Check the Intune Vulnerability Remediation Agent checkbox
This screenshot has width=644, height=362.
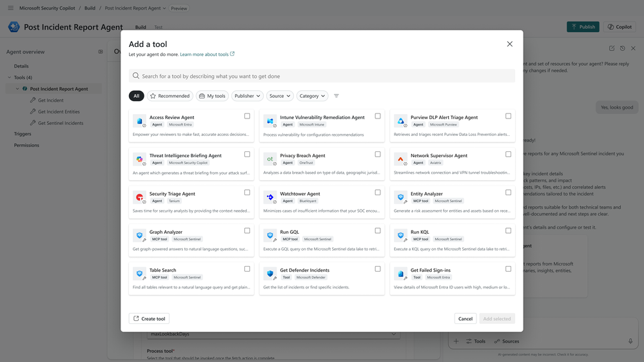click(x=378, y=116)
